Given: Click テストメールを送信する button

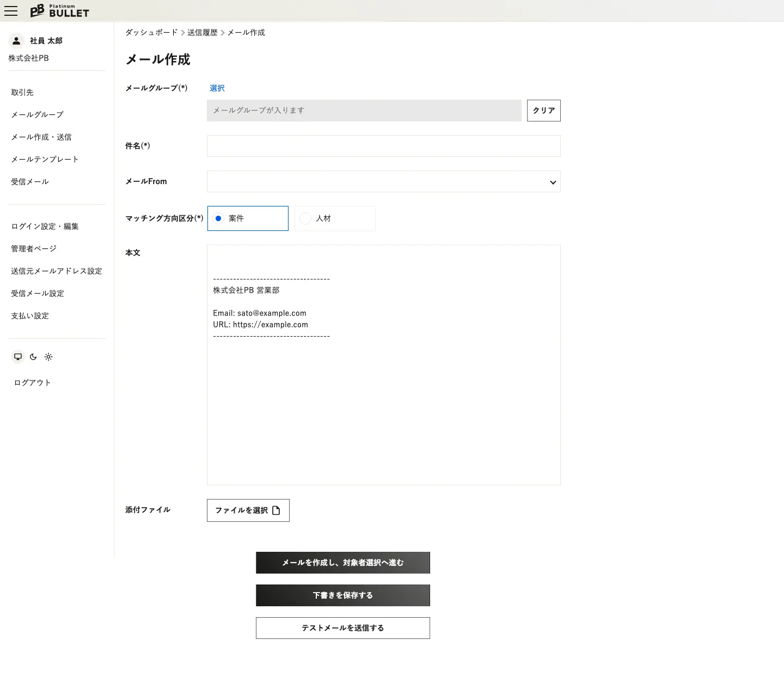Looking at the screenshot, I should coord(342,628).
